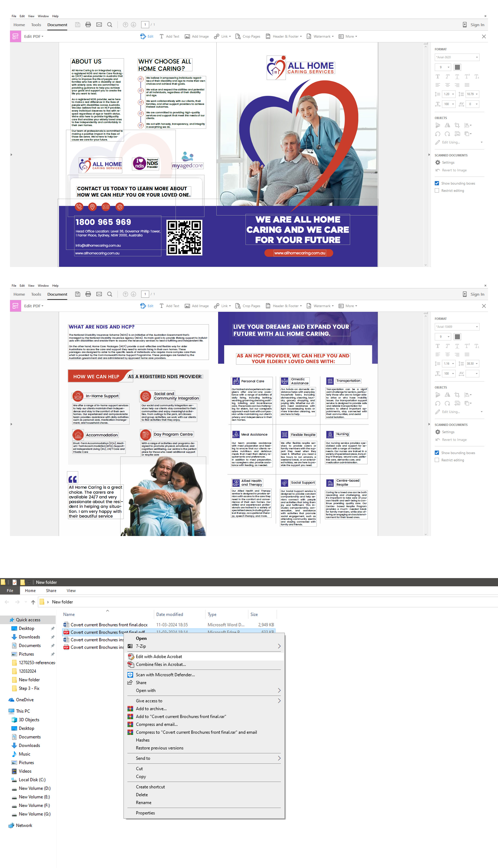The image size is (498, 868).
Task: Select Local Disk (C:) in the navigation pane
Action: point(32,780)
